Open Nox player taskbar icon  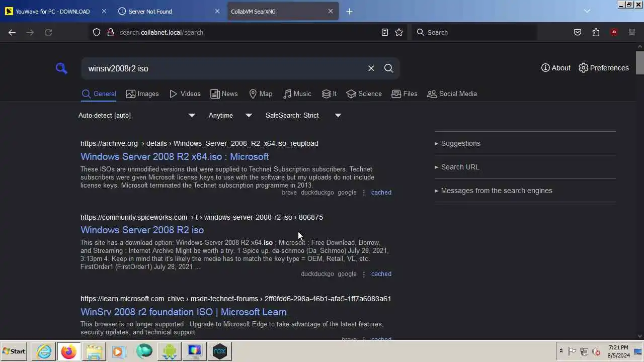pos(220,351)
